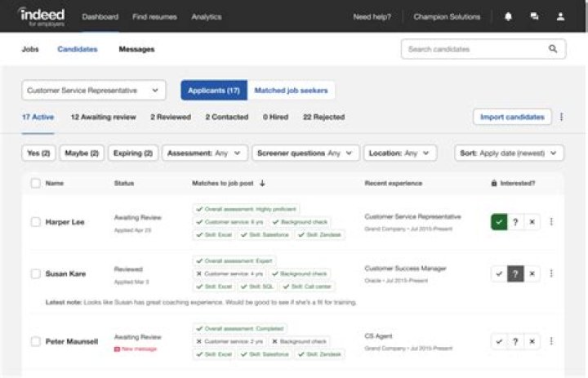Screen dimensions: 588x378
Task: Open Find resumes in top navigation
Action: [x=154, y=17]
